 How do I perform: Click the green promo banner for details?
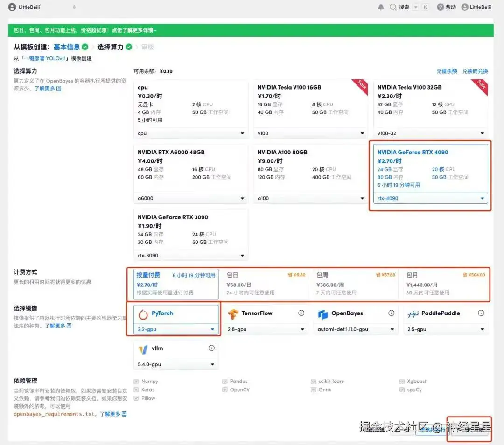(251, 30)
